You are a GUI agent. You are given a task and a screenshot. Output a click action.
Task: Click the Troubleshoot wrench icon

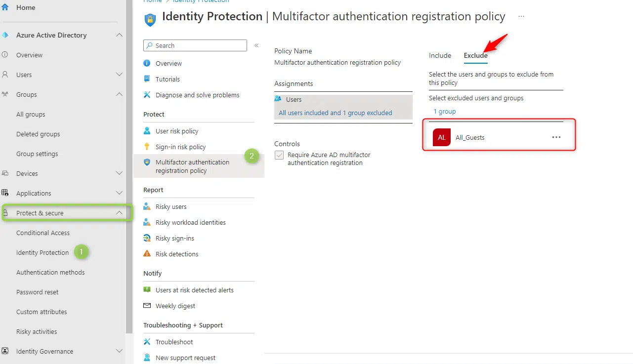click(147, 342)
